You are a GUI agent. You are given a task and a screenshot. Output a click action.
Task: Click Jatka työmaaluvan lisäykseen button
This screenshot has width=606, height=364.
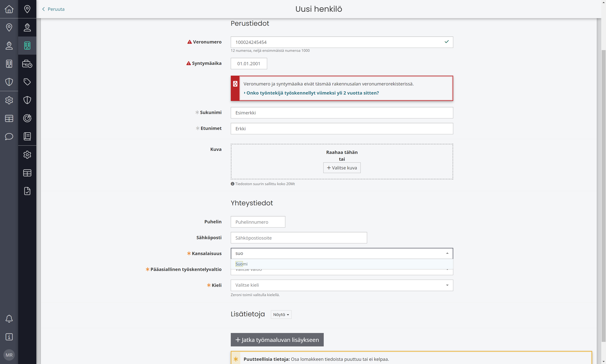[277, 340]
